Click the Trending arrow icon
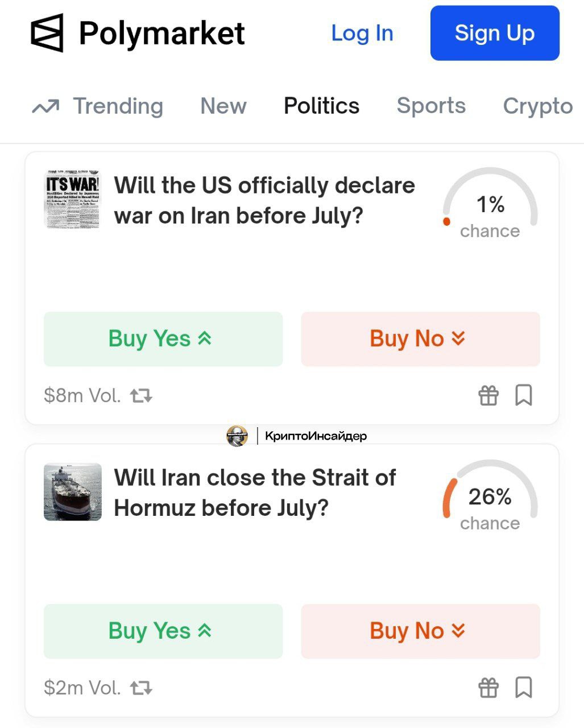Screen dimensions: 584x728 pyautogui.click(x=45, y=106)
